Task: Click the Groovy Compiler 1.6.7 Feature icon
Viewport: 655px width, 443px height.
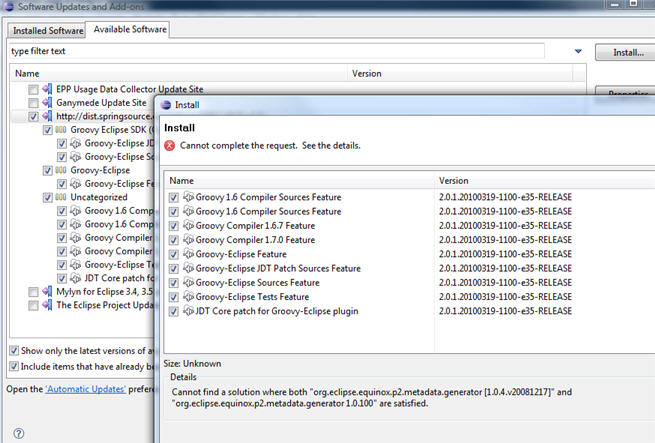Action: pyautogui.click(x=188, y=226)
